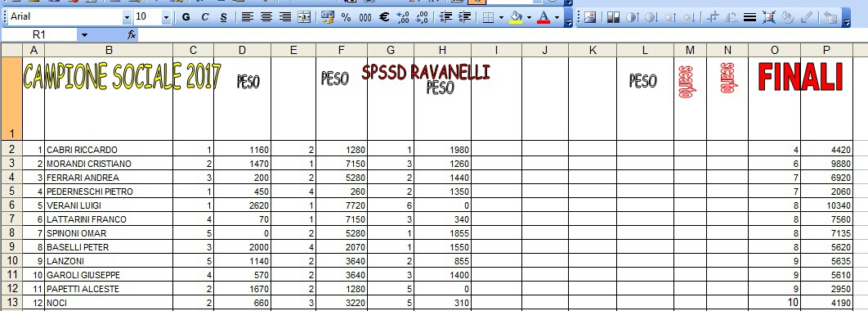Decrease decimal places

(x=422, y=17)
